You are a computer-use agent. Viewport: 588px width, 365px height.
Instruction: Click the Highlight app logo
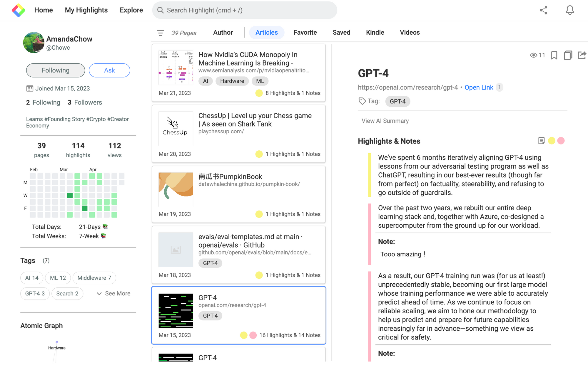(18, 10)
